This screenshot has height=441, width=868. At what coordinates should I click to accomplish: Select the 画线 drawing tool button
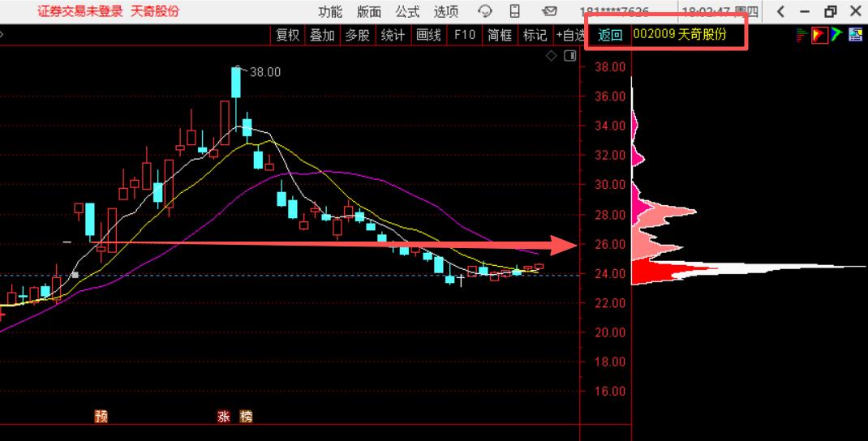(428, 35)
